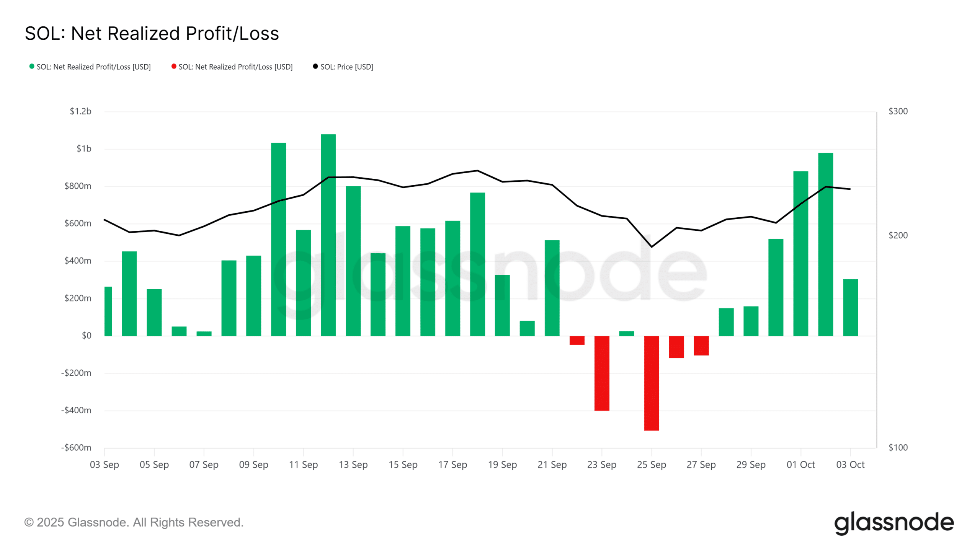Click the $1.2b left axis label
Screen dimensions: 980x551
[x=80, y=111]
